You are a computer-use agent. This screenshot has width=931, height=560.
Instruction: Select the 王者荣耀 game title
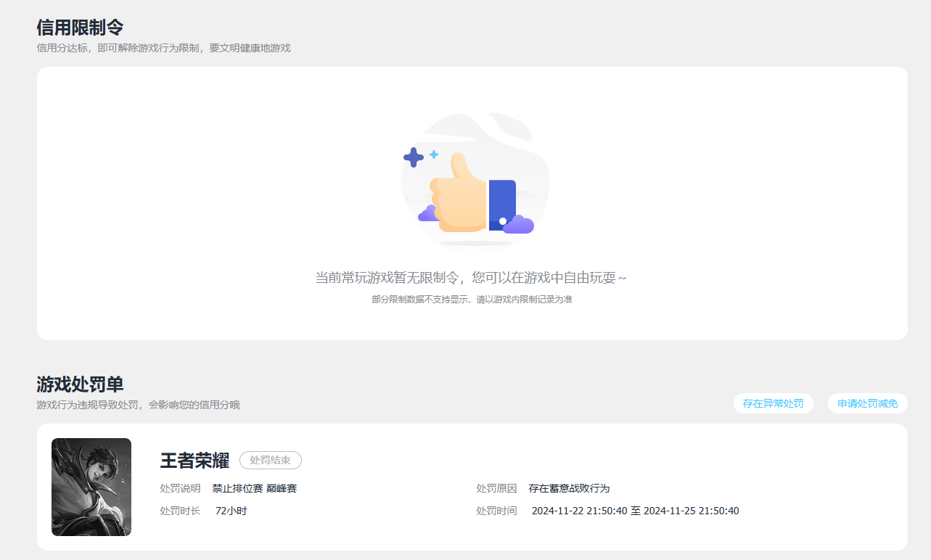click(x=194, y=460)
